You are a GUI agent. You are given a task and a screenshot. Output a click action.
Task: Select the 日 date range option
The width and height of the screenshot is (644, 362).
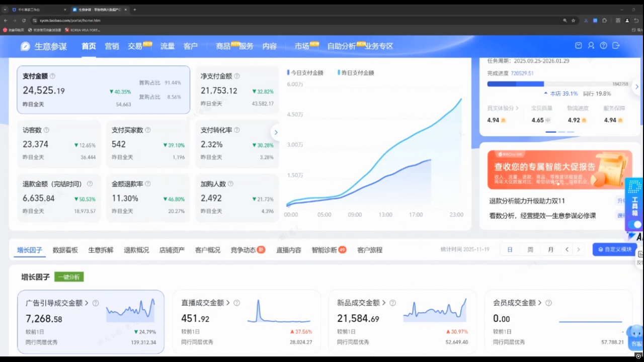pyautogui.click(x=510, y=249)
